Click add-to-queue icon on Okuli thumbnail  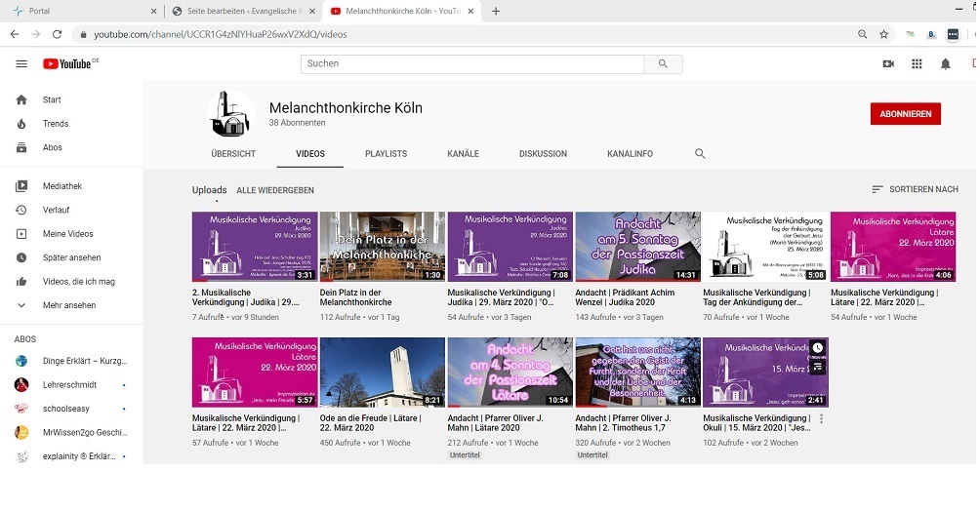pyautogui.click(x=818, y=367)
